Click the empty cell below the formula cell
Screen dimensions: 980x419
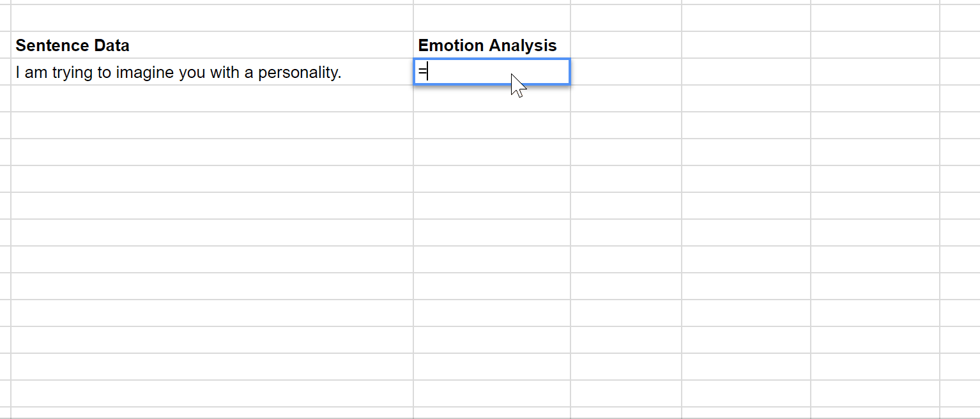(x=492, y=99)
